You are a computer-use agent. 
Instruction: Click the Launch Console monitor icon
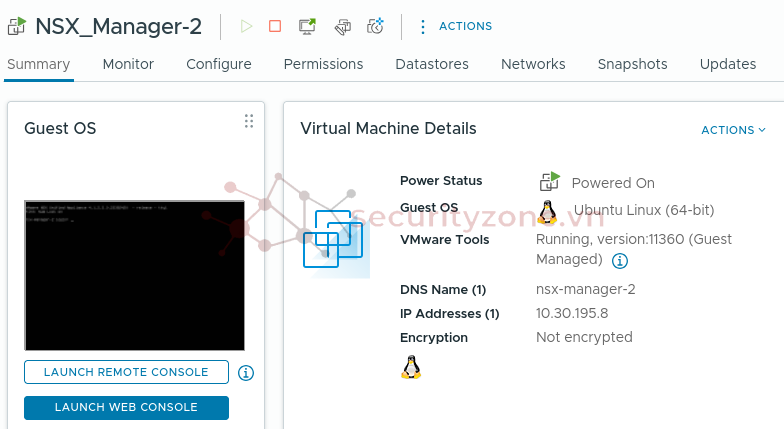tap(307, 26)
